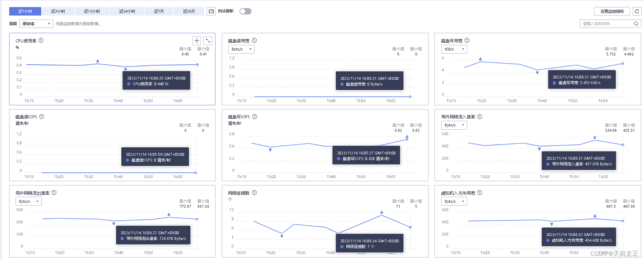Open the 周期 原始值 dropdown
644x260 pixels.
[36, 24]
